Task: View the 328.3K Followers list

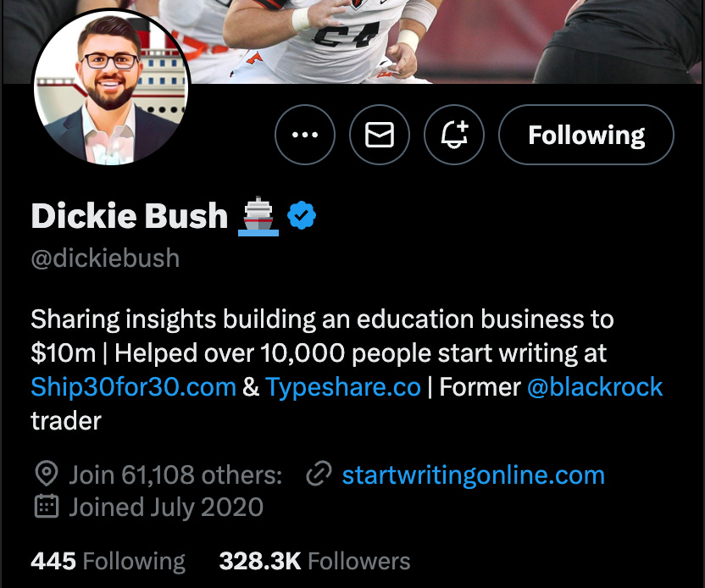Action: coord(314,561)
